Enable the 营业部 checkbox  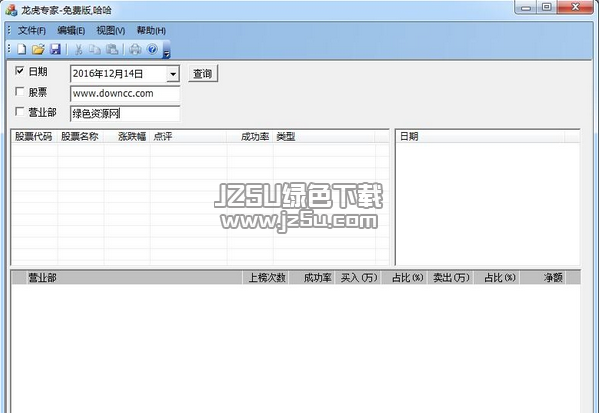coord(19,112)
